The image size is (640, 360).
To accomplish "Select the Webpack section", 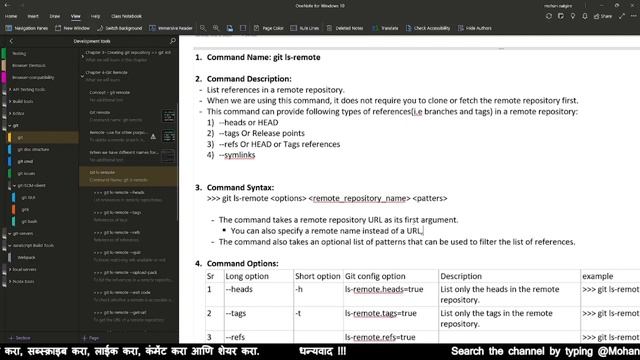I will pos(43,258).
